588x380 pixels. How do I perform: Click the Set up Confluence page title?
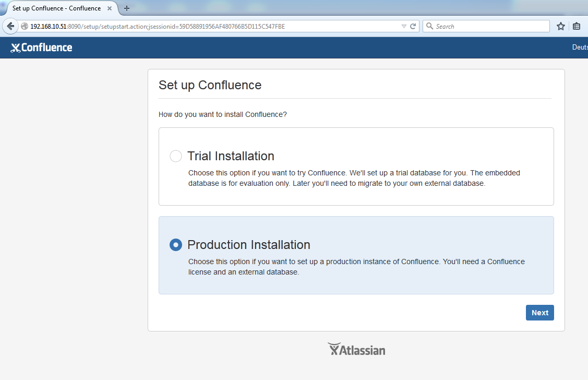coord(210,85)
